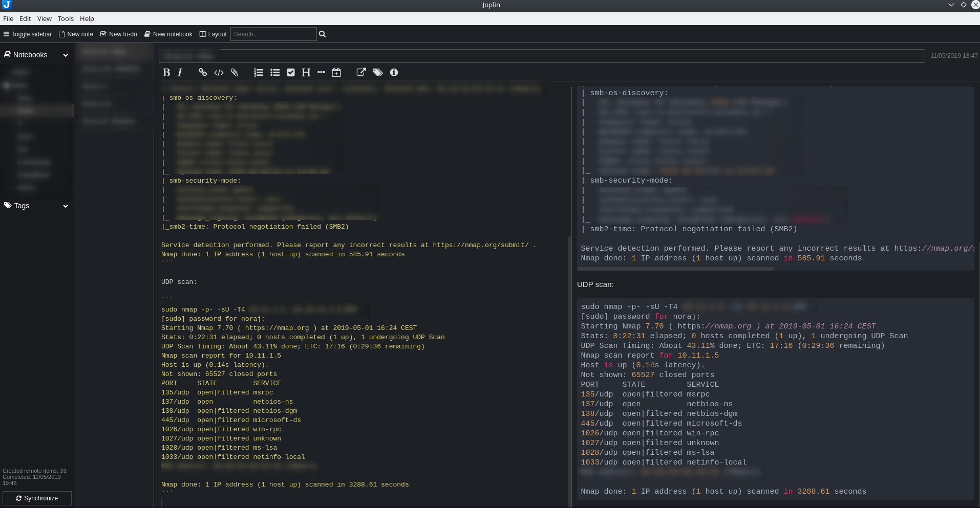
Task: Collapse the Notebooks section
Action: [x=66, y=55]
